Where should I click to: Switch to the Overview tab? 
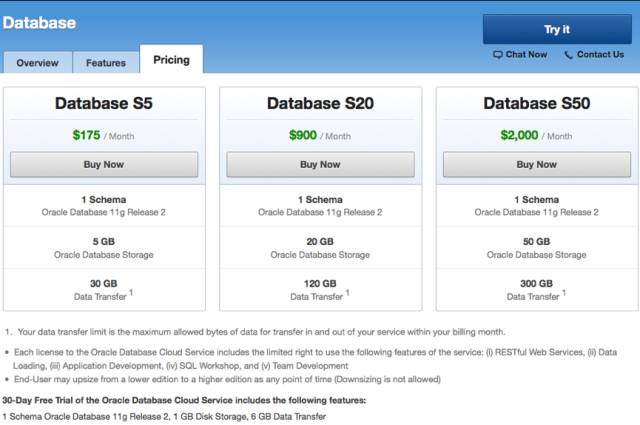38,63
